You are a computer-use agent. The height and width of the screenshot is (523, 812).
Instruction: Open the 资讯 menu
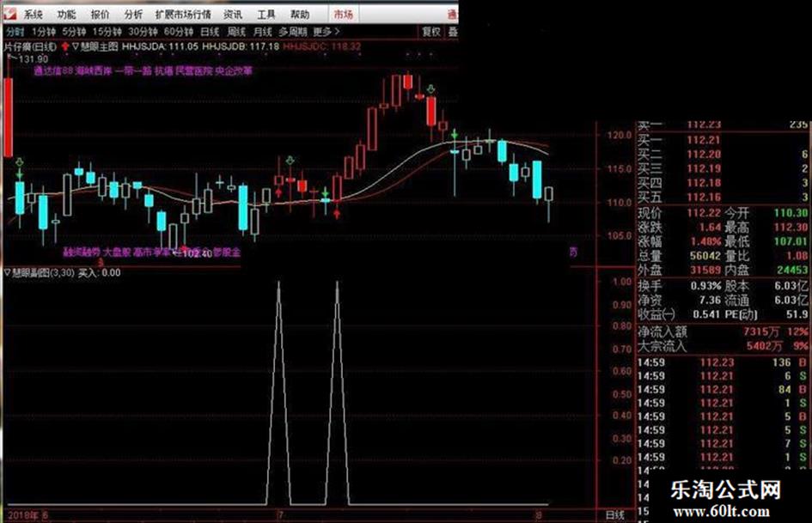(233, 15)
